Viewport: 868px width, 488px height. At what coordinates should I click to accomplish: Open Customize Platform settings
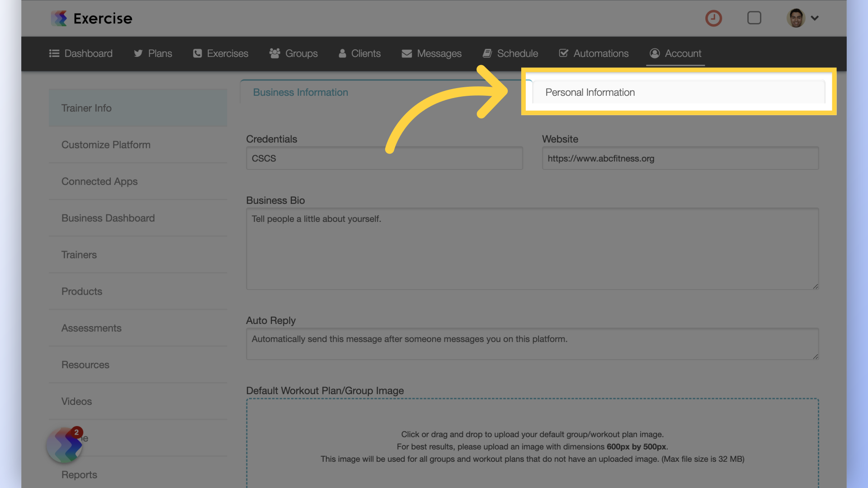point(138,145)
